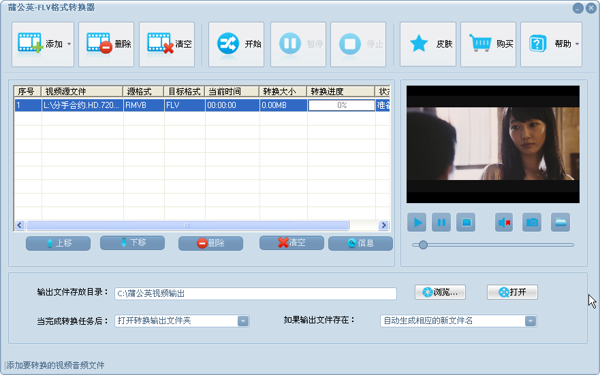Screen dimensions: 600x375
Task: Click the 序号 column header
Action: click(x=28, y=91)
